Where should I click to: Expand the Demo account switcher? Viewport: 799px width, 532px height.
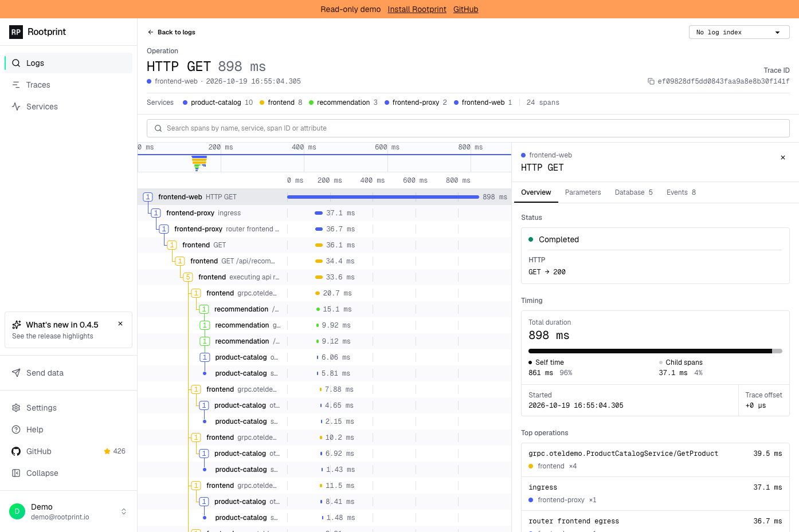(x=124, y=511)
